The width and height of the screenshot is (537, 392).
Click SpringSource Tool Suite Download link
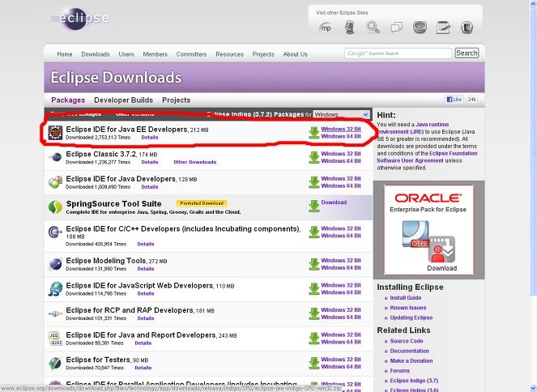(334, 202)
